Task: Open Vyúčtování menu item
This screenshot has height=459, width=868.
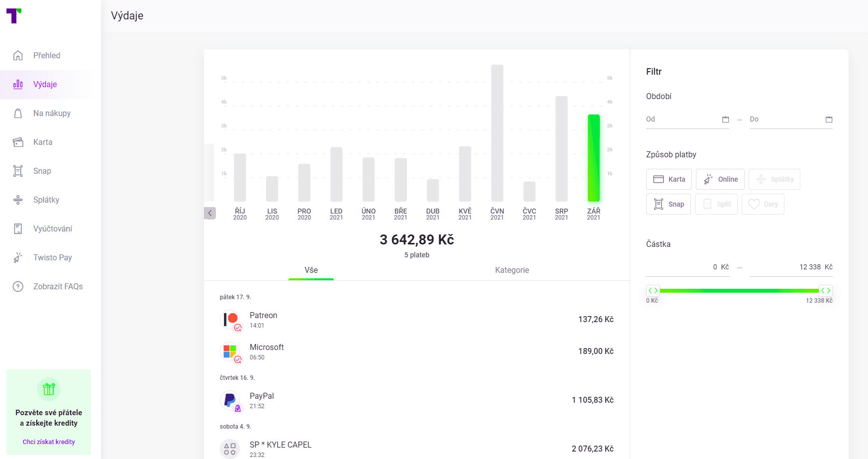Action: click(53, 229)
